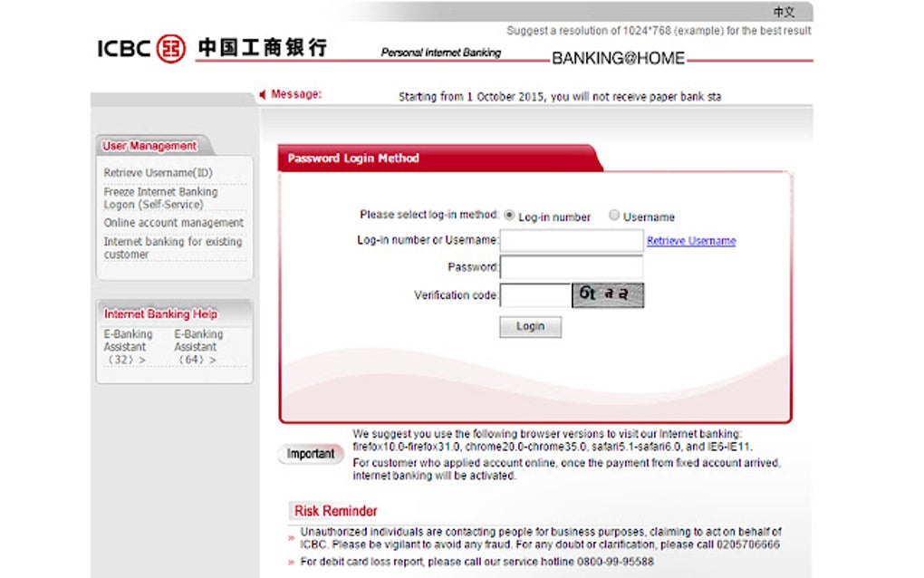Select the Username radio button
924x578 pixels.
point(614,216)
